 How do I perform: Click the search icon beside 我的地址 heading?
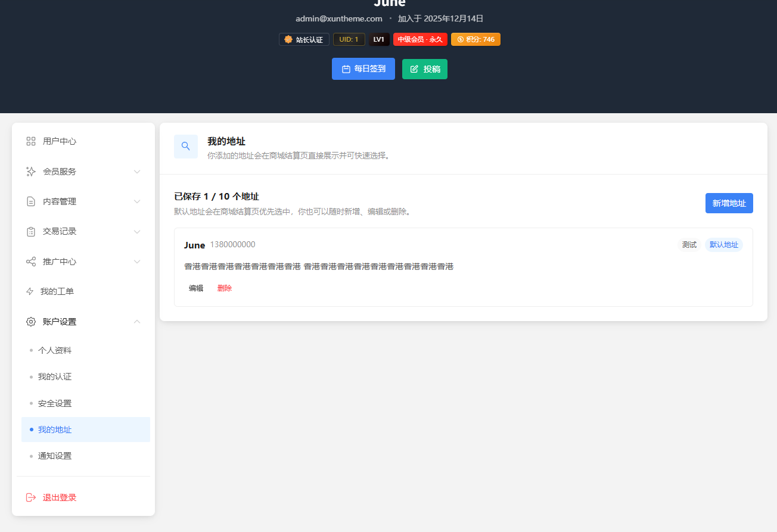point(186,147)
